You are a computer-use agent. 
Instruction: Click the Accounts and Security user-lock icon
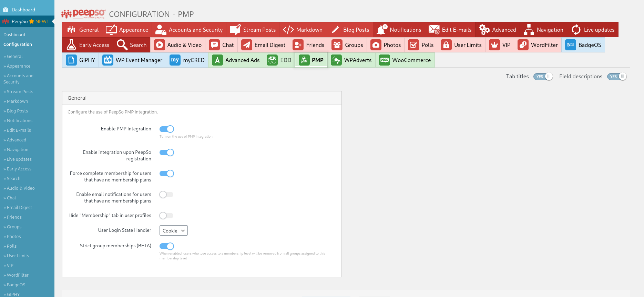[161, 30]
